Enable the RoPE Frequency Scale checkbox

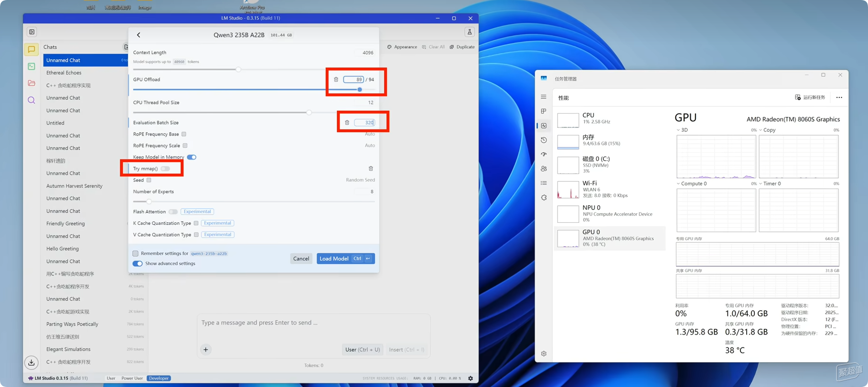185,146
